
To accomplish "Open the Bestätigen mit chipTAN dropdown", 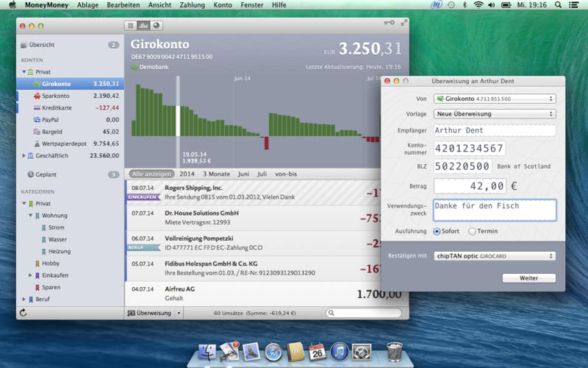I will [494, 256].
